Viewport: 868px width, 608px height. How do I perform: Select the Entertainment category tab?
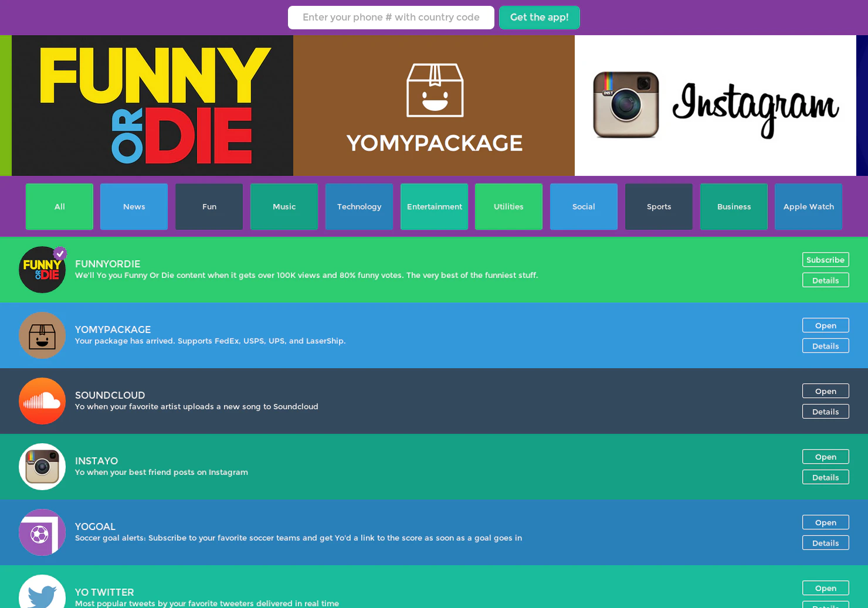click(435, 206)
